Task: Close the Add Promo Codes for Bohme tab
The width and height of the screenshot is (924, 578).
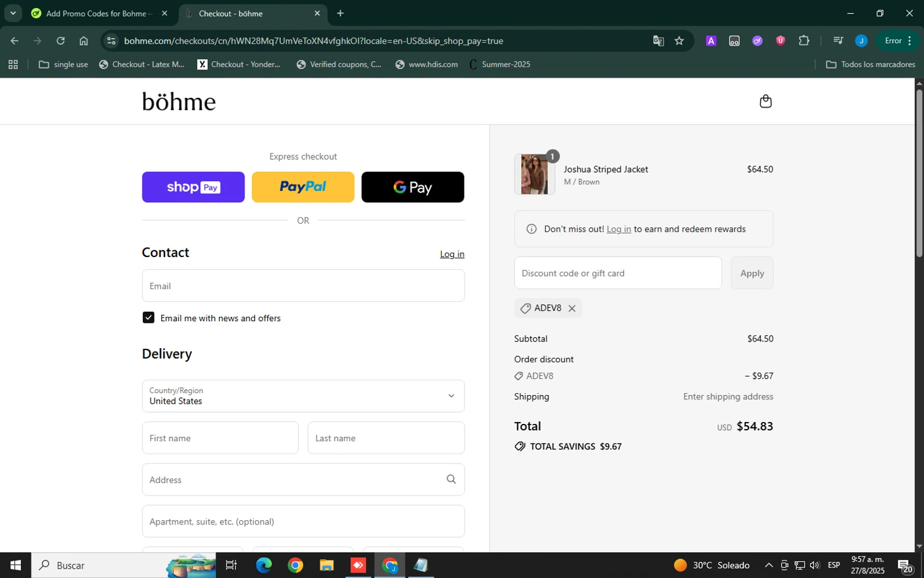Action: click(164, 13)
